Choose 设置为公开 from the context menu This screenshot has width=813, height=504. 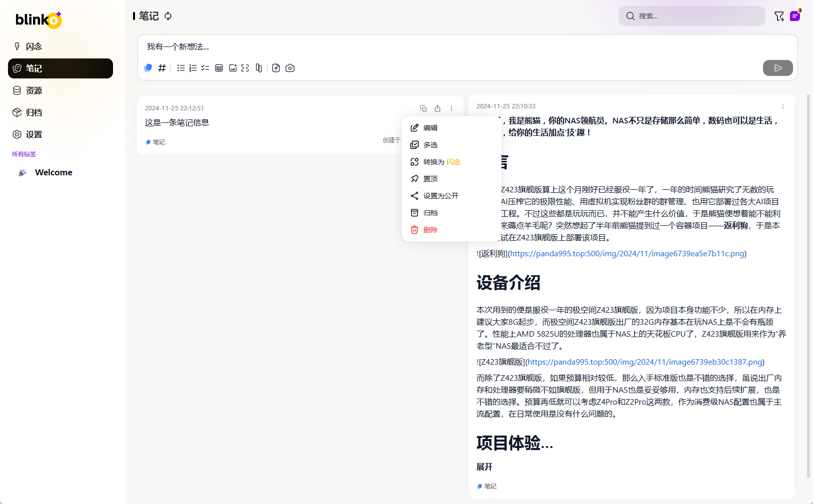pos(451,196)
